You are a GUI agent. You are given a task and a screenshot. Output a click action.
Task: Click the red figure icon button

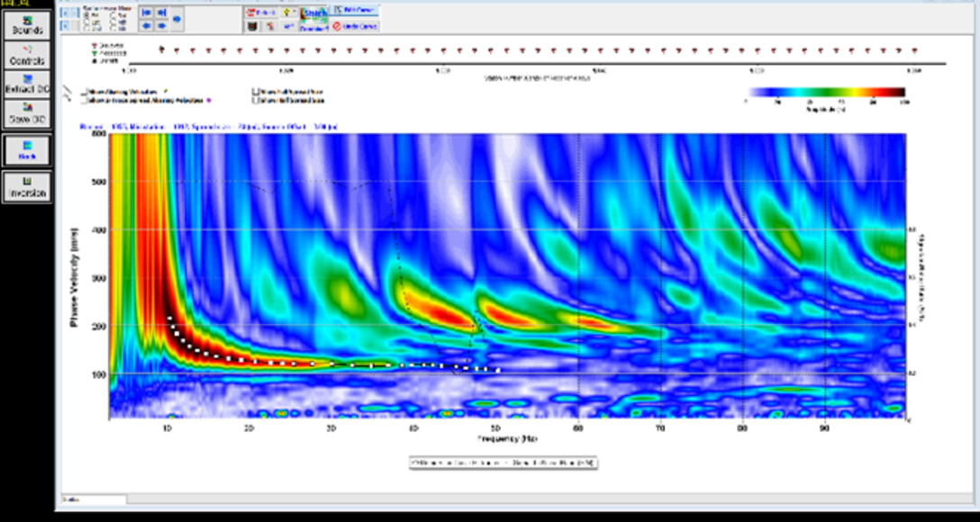[x=270, y=26]
